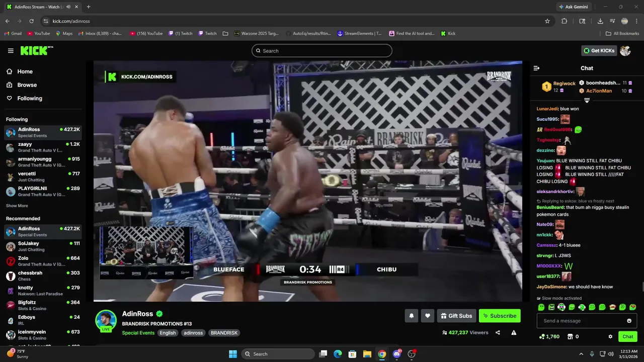Click the Kick search field

click(x=322, y=51)
